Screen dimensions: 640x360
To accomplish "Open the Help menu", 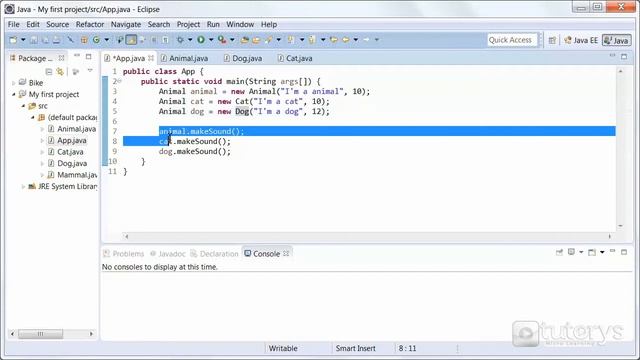I will point(269,24).
